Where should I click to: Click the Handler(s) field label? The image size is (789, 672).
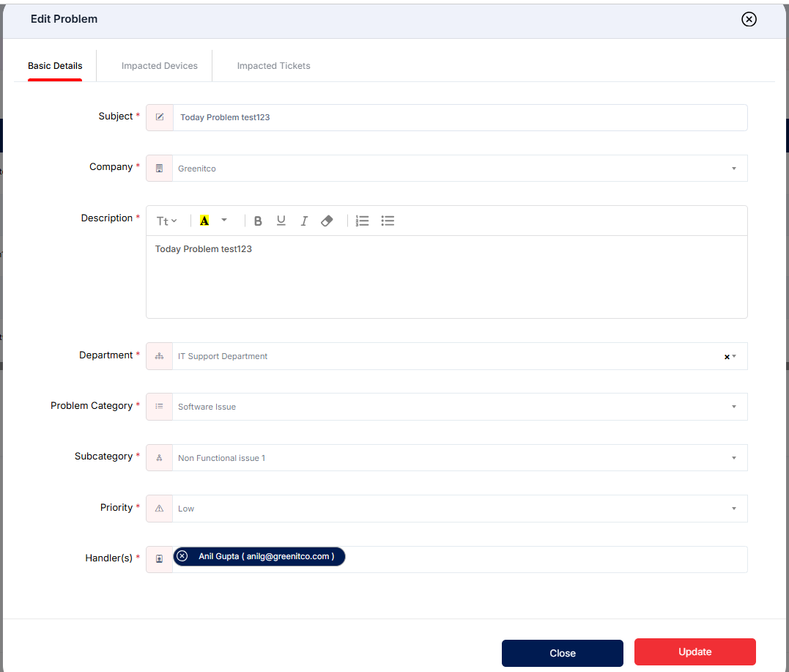(108, 558)
